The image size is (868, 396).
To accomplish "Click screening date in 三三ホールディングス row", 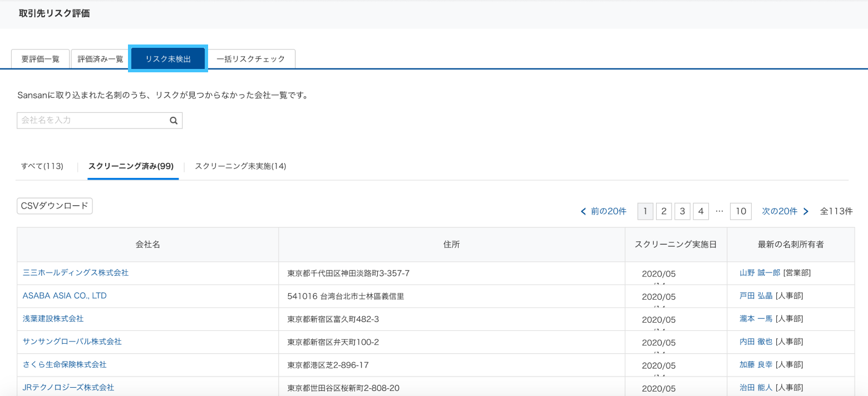I will pos(659,274).
